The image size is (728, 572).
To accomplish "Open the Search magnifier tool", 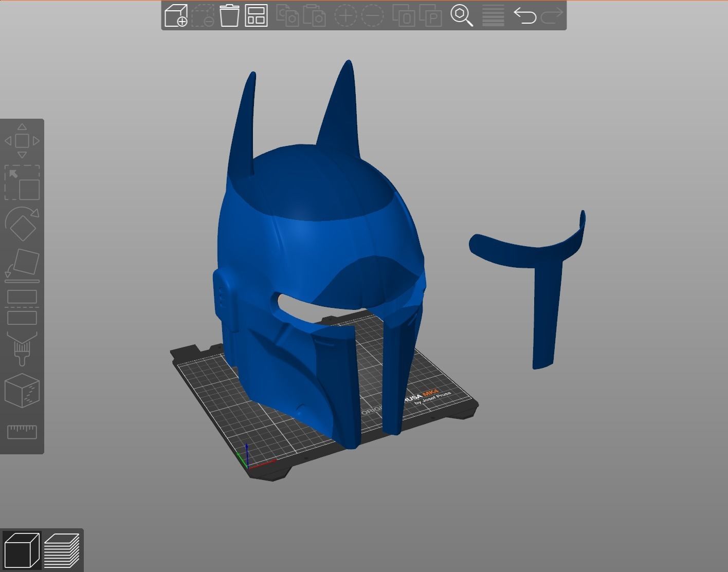I will click(x=462, y=15).
